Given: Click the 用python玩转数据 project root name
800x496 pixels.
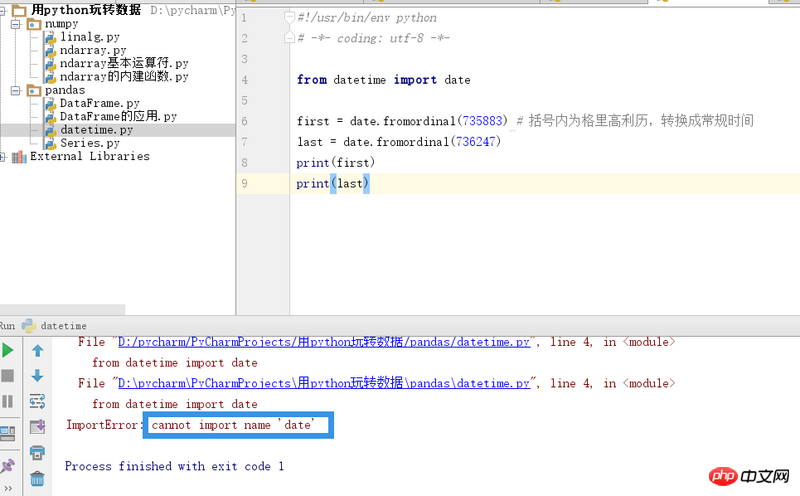Looking at the screenshot, I should [x=86, y=10].
